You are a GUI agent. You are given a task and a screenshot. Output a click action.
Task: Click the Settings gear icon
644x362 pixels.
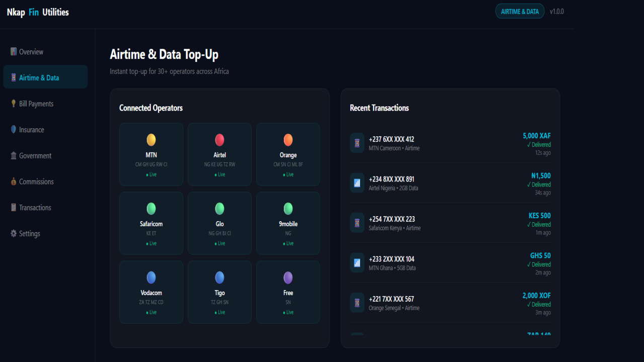coord(14,233)
